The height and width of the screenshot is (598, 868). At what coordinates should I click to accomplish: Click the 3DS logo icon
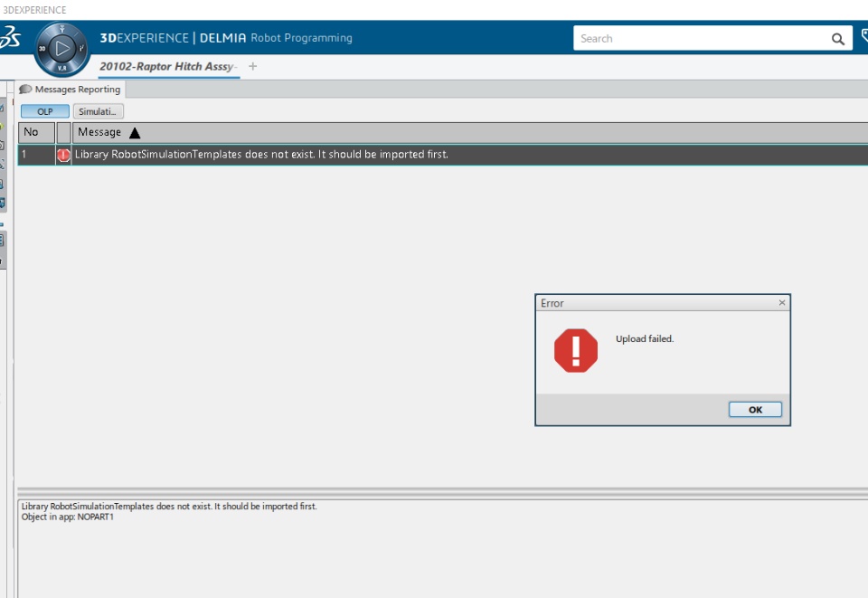pos(10,38)
